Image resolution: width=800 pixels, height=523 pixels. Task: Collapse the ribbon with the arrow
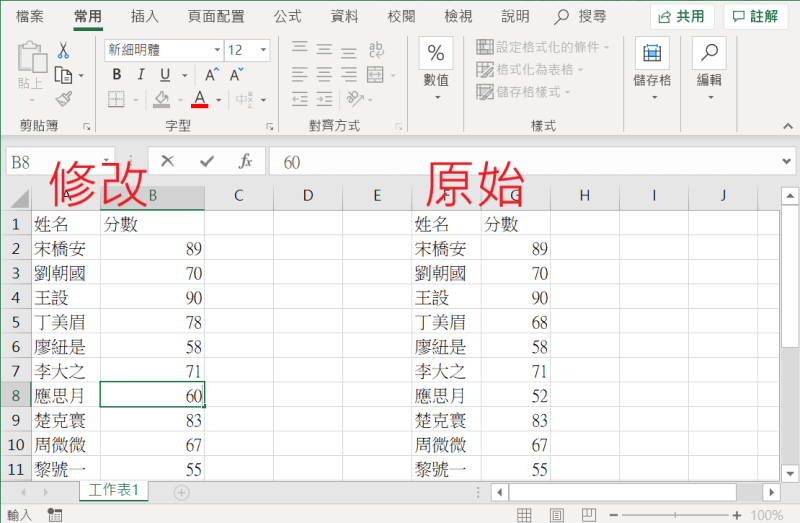click(788, 126)
